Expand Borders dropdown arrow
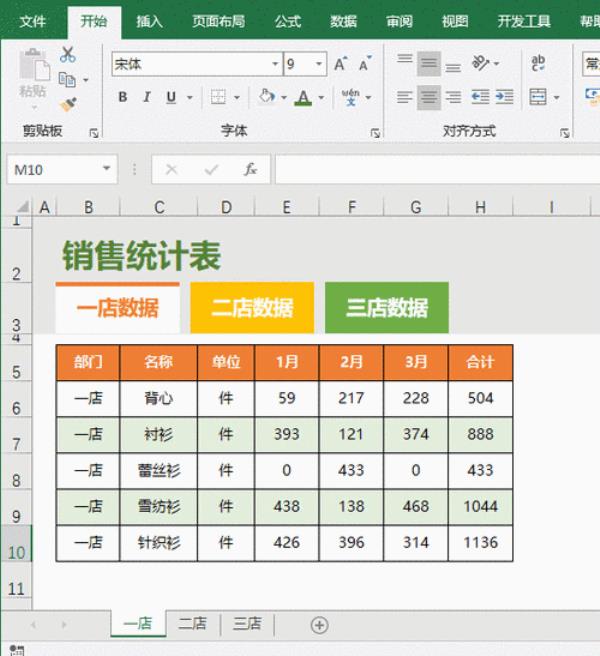Viewport: 600px width, 656px height. coord(237,97)
